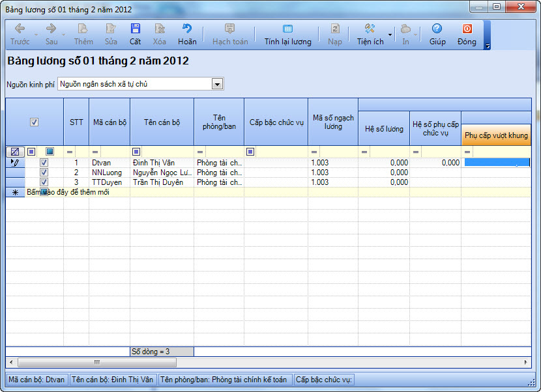Expand the Trước dropdown arrow
Screen dimensions: 541x392
tap(36, 35)
